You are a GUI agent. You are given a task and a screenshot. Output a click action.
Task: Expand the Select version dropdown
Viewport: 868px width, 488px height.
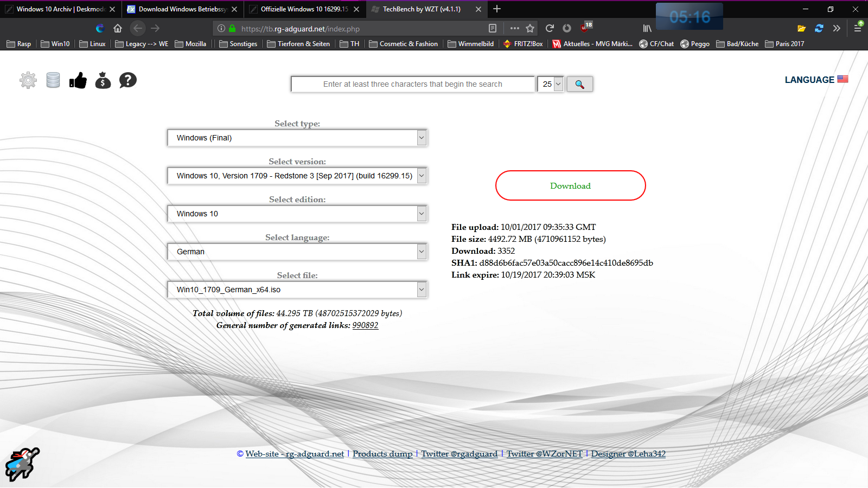(x=422, y=176)
